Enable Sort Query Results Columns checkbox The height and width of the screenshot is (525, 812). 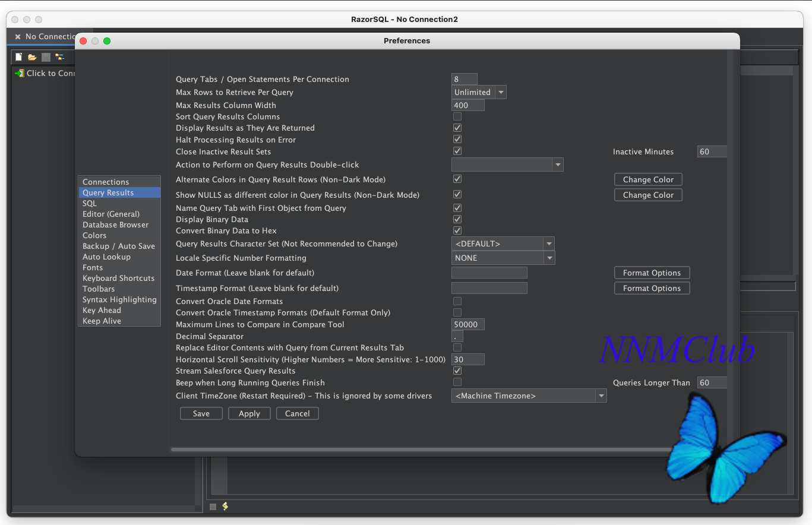457,116
